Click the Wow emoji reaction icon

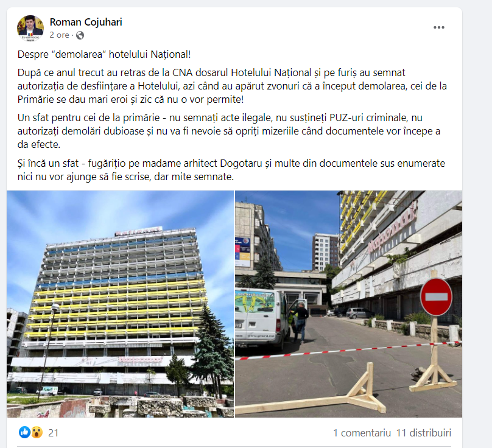pyautogui.click(x=37, y=432)
